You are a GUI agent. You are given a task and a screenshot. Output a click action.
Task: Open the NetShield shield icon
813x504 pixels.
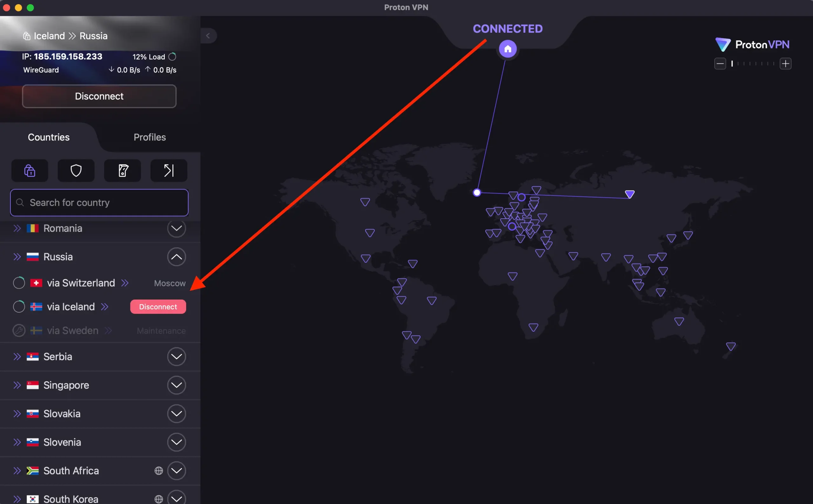click(x=76, y=170)
